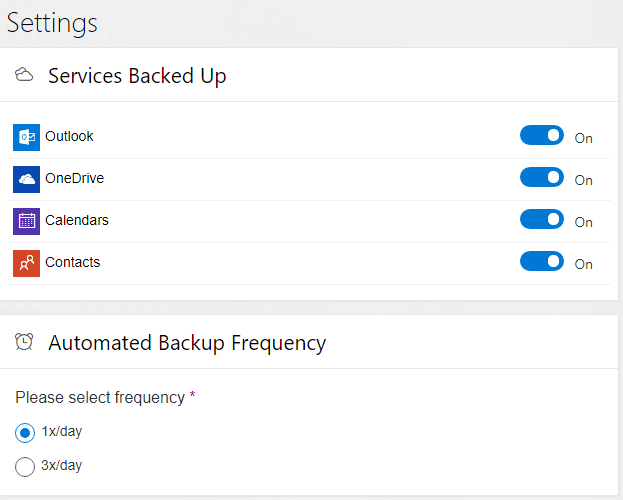Click the Automated Backup Frequency heading

point(187,343)
